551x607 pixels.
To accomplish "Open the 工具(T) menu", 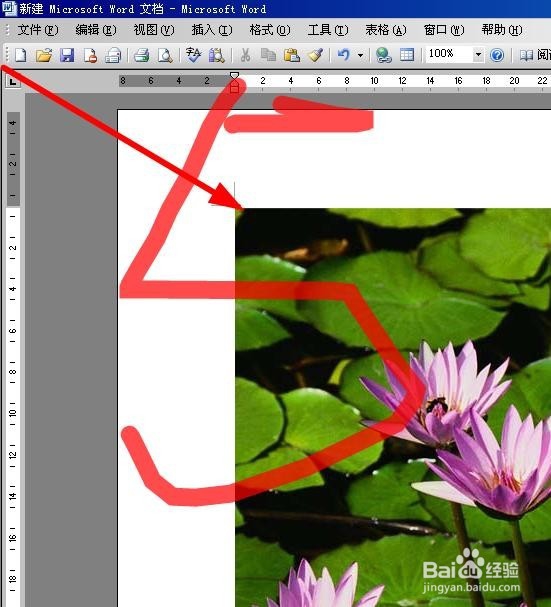I will pyautogui.click(x=328, y=30).
